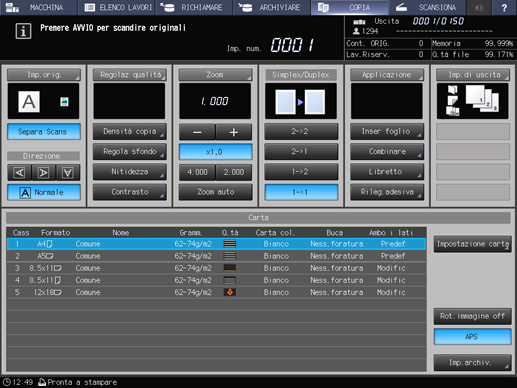The image size is (517, 388).
Task: Click the speaker volume icon
Action: pyautogui.click(x=479, y=7)
